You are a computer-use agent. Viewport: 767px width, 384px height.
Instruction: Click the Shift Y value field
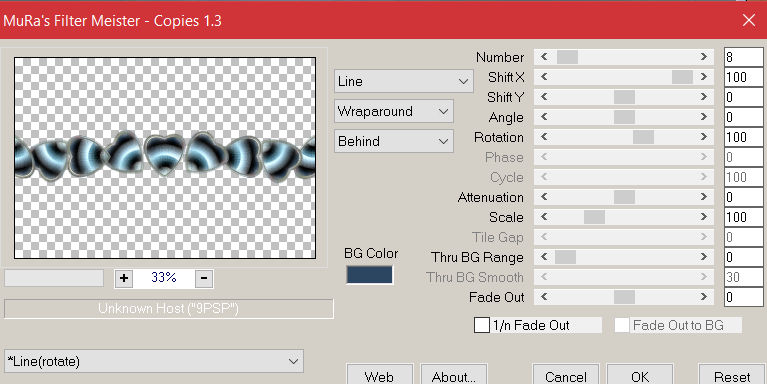tap(744, 97)
